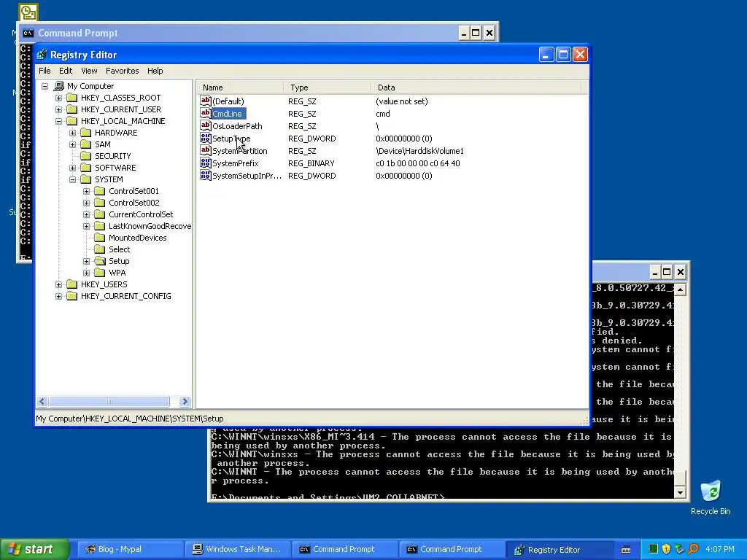Collapse HKEY_LOCAL_MACHINE tree node

58,122
